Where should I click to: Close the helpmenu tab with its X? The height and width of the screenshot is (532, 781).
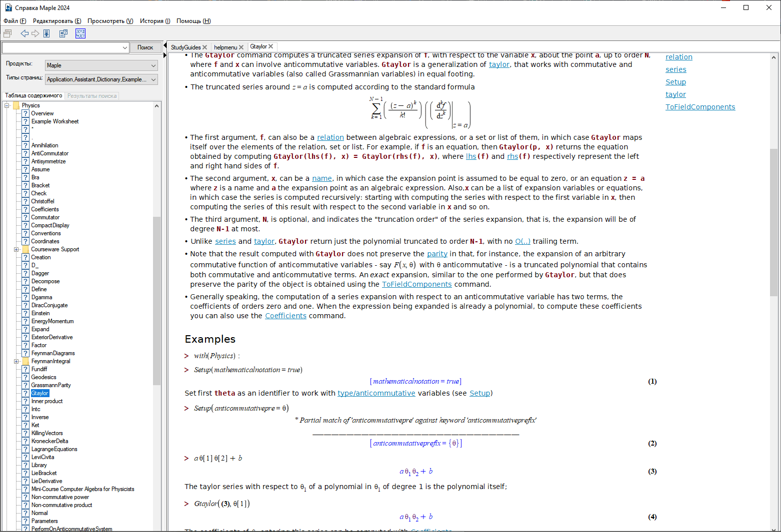pyautogui.click(x=241, y=47)
